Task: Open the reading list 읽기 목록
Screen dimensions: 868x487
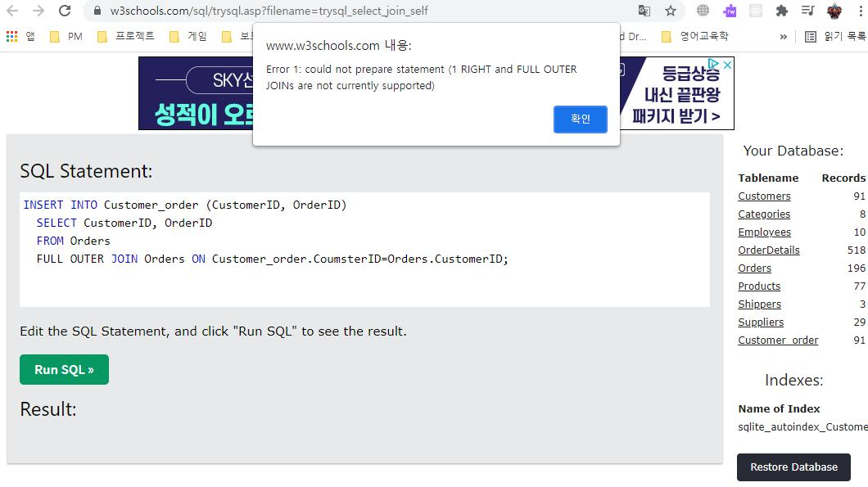Action: pyautogui.click(x=835, y=37)
